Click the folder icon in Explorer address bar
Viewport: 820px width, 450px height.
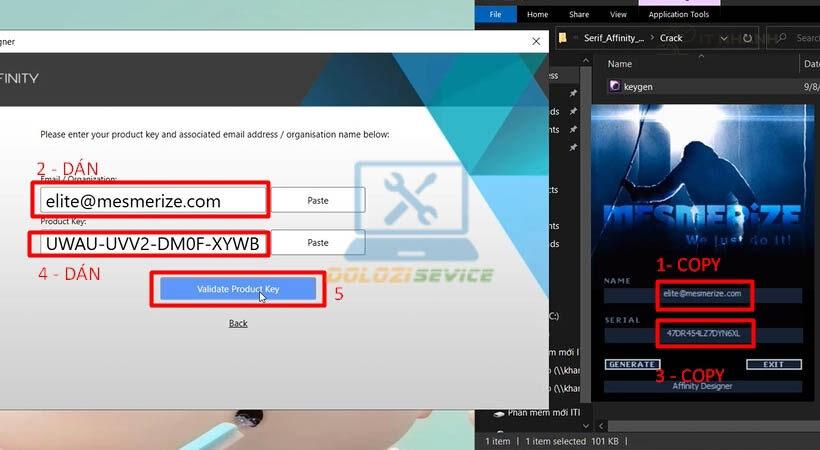563,38
